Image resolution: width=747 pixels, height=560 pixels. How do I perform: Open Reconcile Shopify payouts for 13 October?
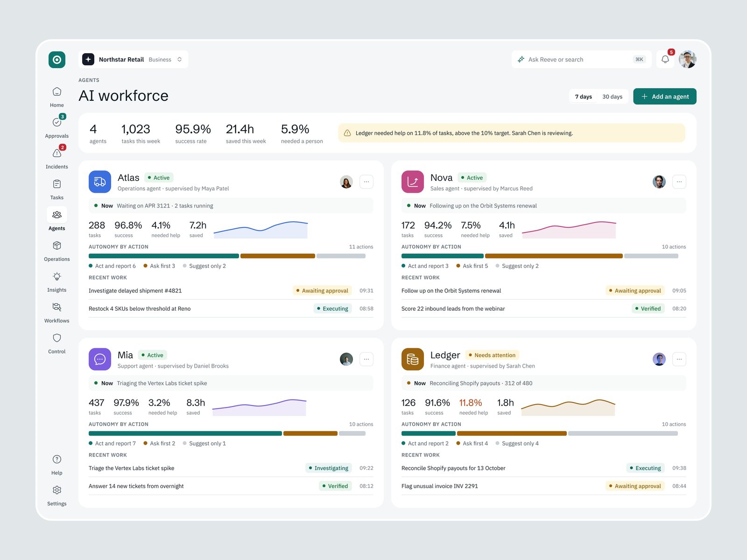pyautogui.click(x=544, y=468)
